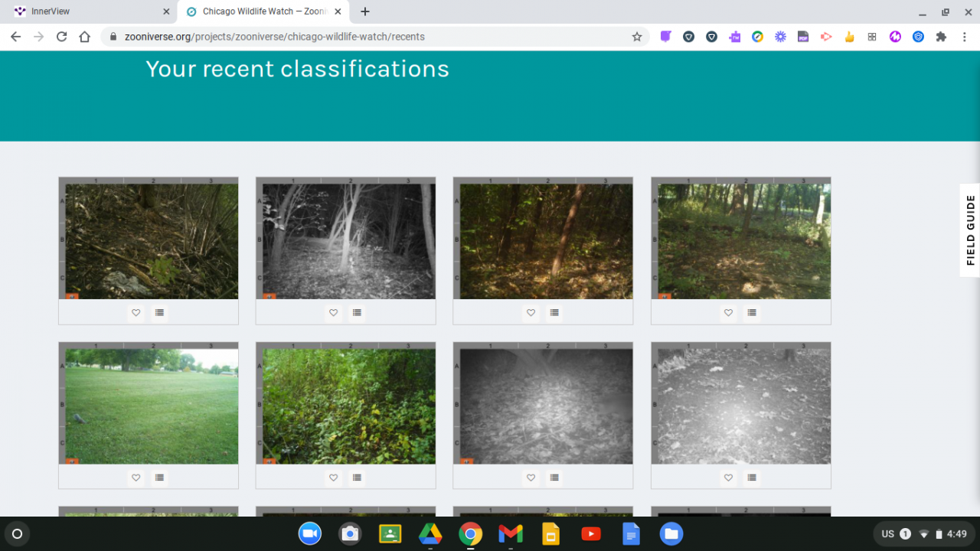Screen dimensions: 980x551
Task: Open the grassy park lawn thumbnail
Action: (x=149, y=403)
